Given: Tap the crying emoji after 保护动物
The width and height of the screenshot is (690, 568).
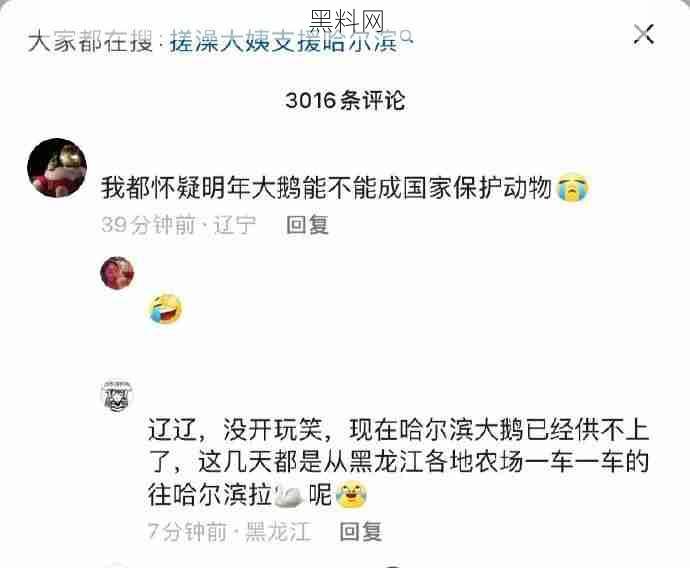Looking at the screenshot, I should 572,188.
